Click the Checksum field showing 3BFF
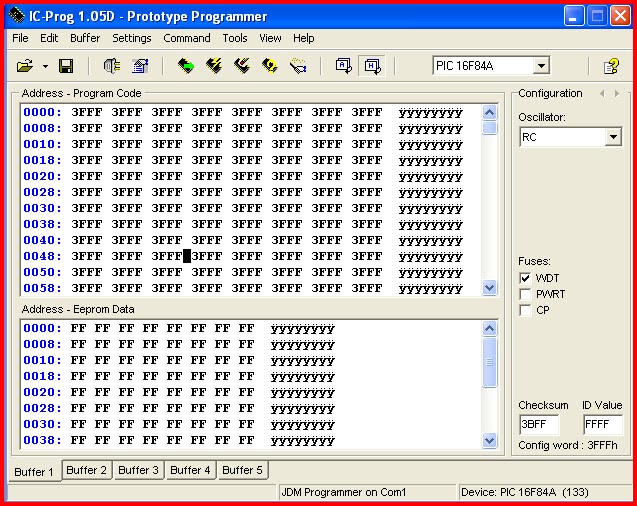Screen dimensions: 637x506 (x=539, y=424)
